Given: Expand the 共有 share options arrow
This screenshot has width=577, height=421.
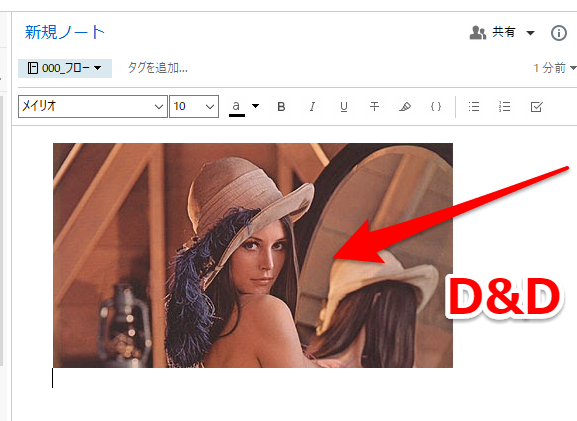Looking at the screenshot, I should (530, 33).
